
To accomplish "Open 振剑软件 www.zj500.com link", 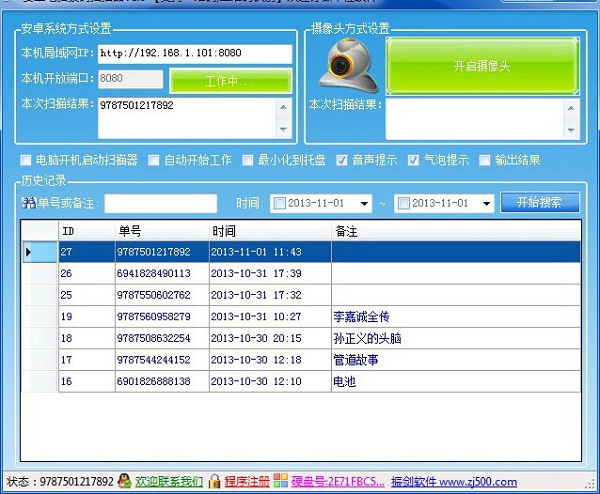I will [454, 481].
